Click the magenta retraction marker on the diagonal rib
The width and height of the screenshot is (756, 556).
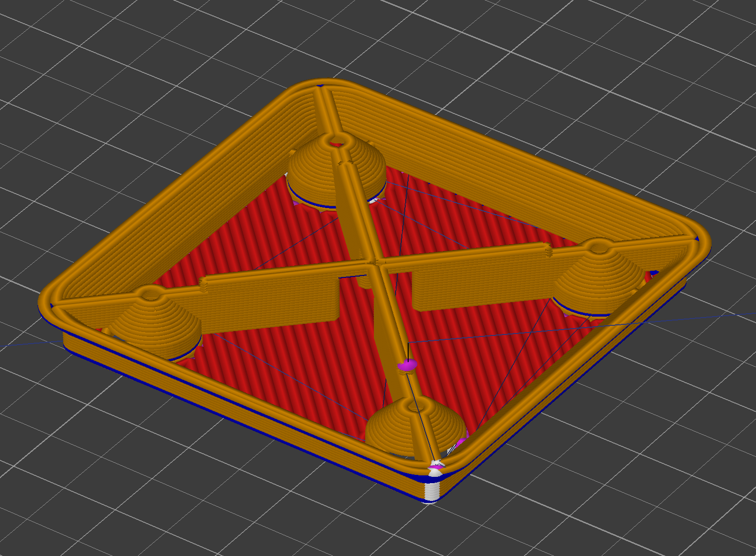coord(408,366)
